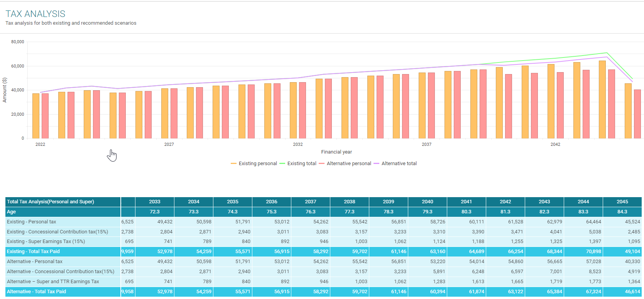Click the 'Financial year' axis title
Image resolution: width=644 pixels, height=299 pixels.
pyautogui.click(x=336, y=152)
